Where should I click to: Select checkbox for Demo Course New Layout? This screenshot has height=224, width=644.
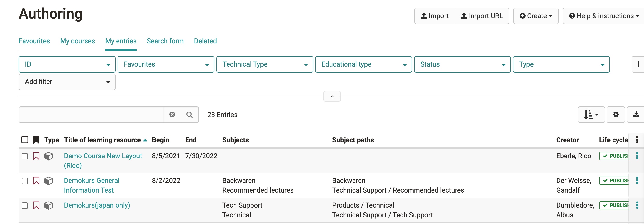coord(24,156)
